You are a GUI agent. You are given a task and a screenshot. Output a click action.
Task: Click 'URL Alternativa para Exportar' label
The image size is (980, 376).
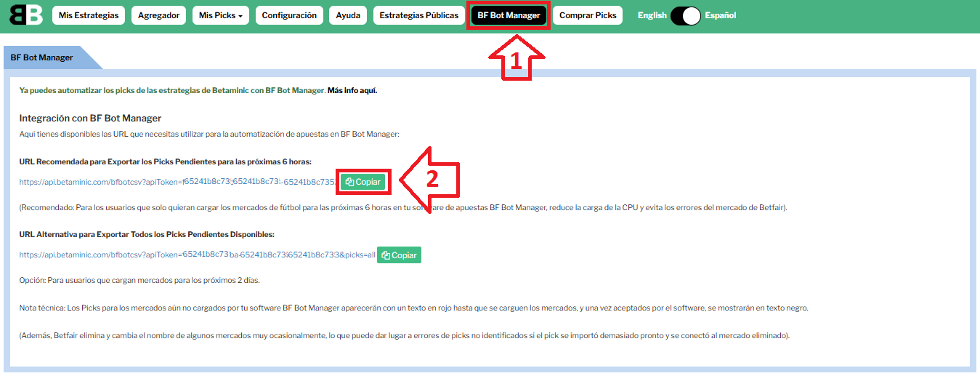coord(147,234)
